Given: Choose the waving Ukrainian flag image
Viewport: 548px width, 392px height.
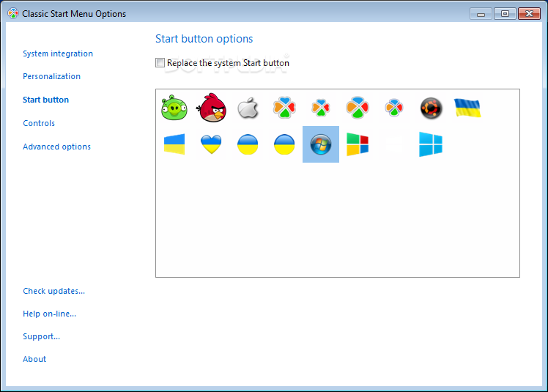Looking at the screenshot, I should [467, 108].
